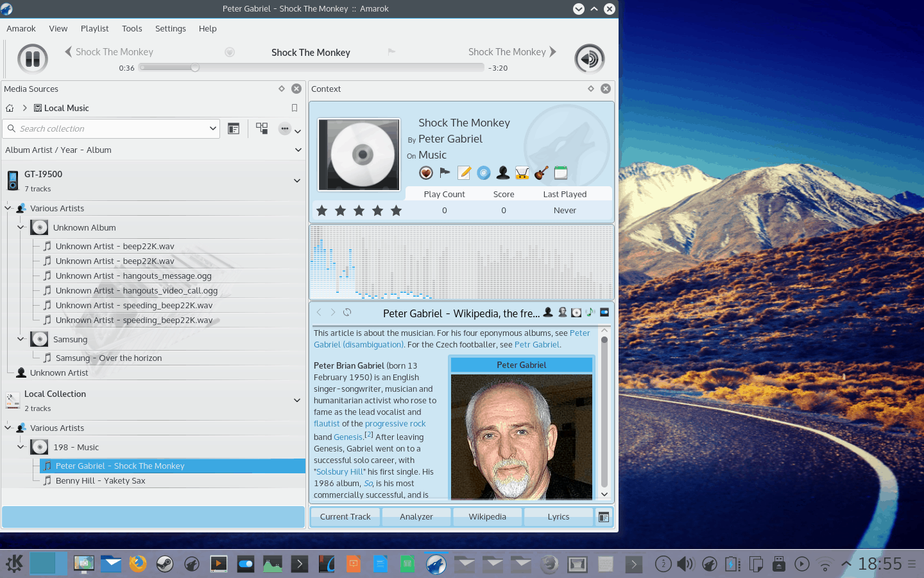Viewport: 924px width, 578px height.
Task: Click the system tray volume icon
Action: click(x=685, y=564)
